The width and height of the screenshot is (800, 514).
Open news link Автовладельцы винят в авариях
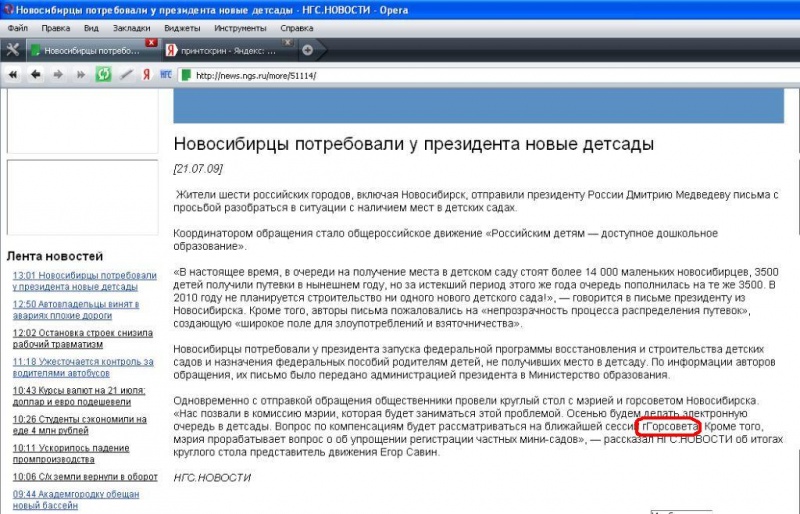[76, 310]
